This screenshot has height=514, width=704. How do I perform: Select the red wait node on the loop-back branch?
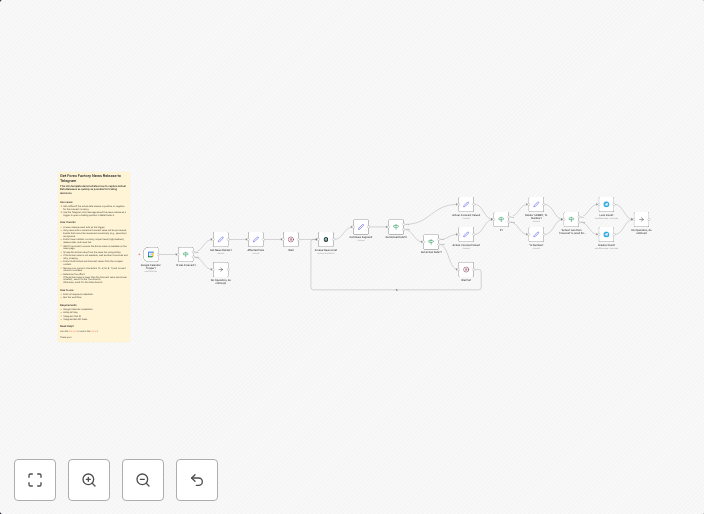point(466,269)
